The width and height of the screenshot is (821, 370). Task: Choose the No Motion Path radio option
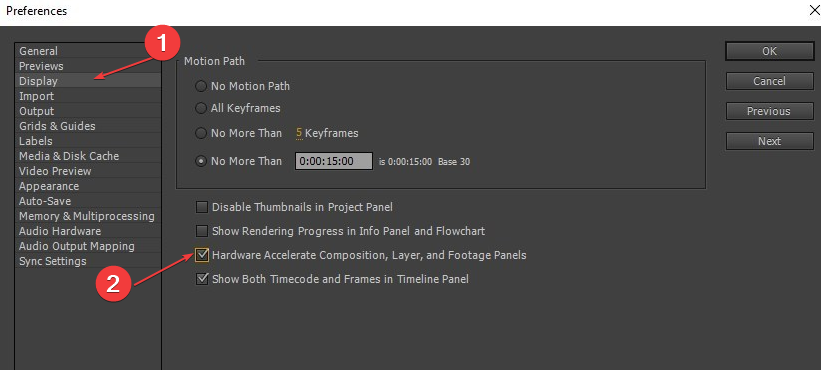click(201, 86)
